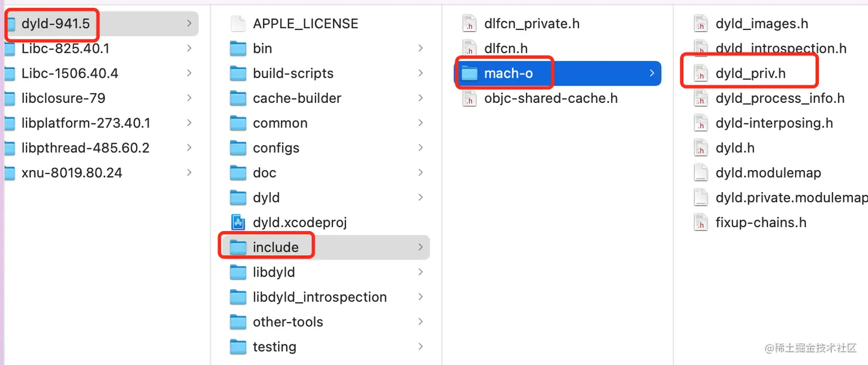Click the objc-shared-cache.h file icon
This screenshot has width=868, height=365.
pyautogui.click(x=470, y=98)
